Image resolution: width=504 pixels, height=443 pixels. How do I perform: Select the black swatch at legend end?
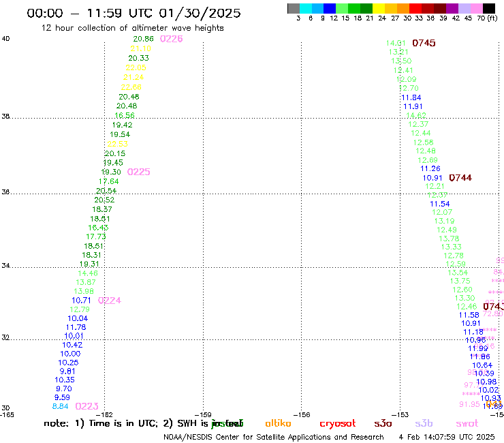coord(488,8)
